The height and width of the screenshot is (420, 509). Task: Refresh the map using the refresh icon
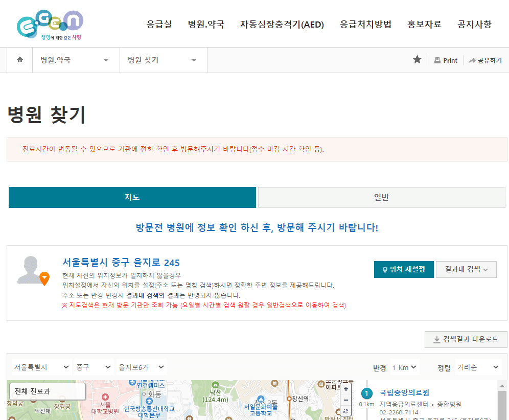pos(346,411)
